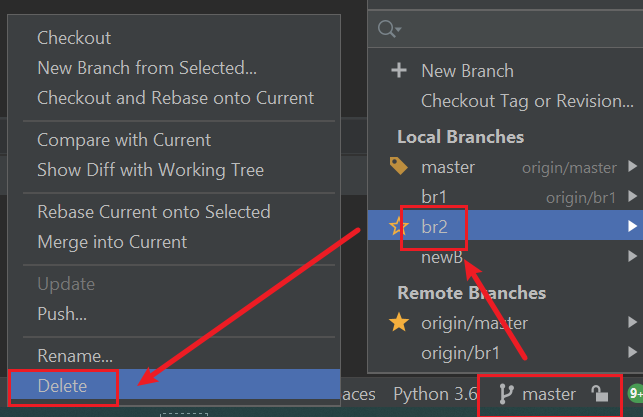The width and height of the screenshot is (643, 417).
Task: Toggle the favorite star on origin/master
Action: coord(399,322)
